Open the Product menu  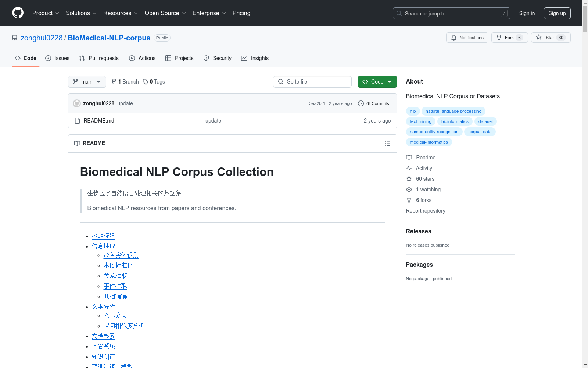pyautogui.click(x=46, y=13)
